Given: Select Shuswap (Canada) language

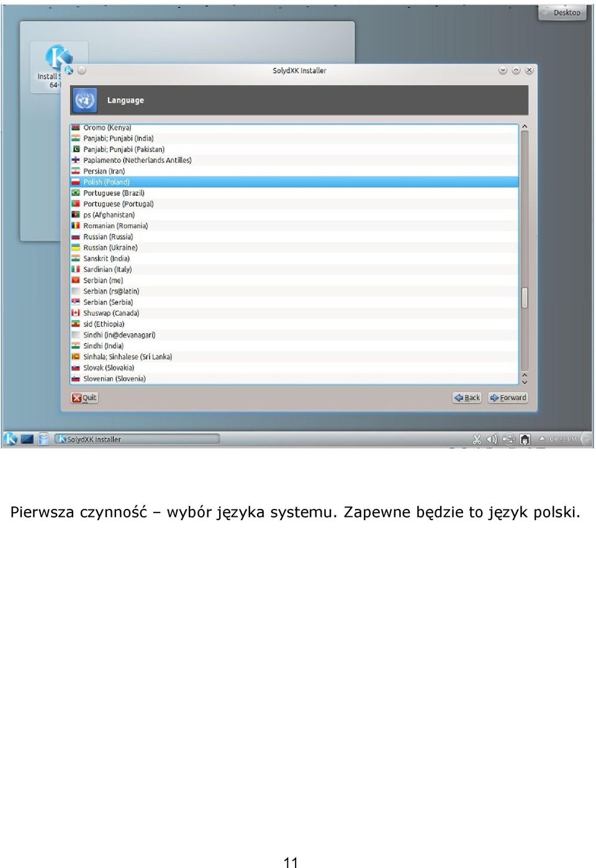Looking at the screenshot, I should 294,313.
